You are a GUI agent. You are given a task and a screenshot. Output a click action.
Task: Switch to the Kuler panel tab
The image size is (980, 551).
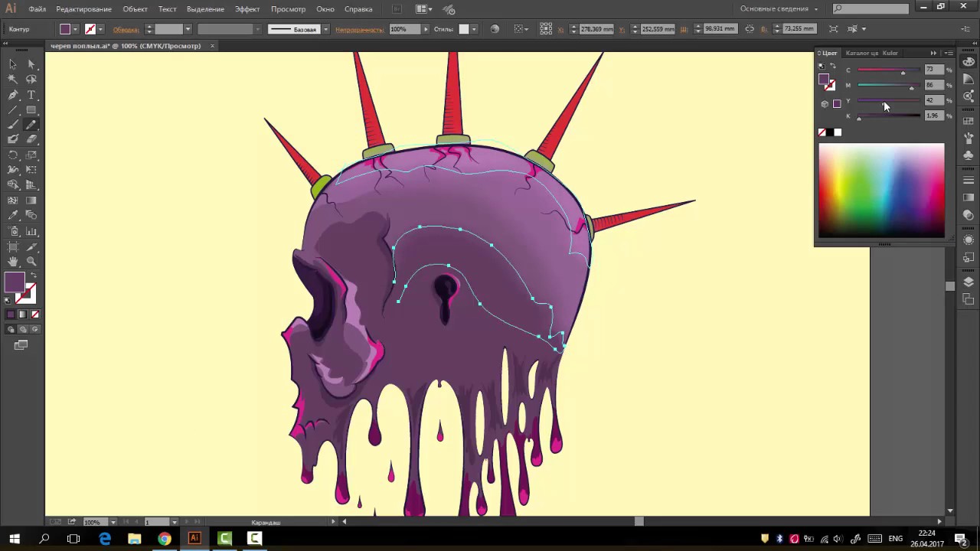coord(890,53)
